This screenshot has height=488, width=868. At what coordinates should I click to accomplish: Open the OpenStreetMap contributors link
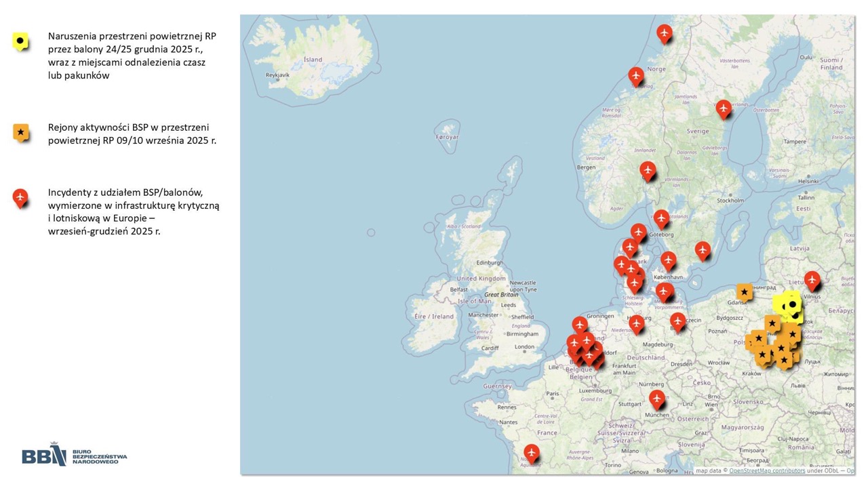click(x=767, y=470)
